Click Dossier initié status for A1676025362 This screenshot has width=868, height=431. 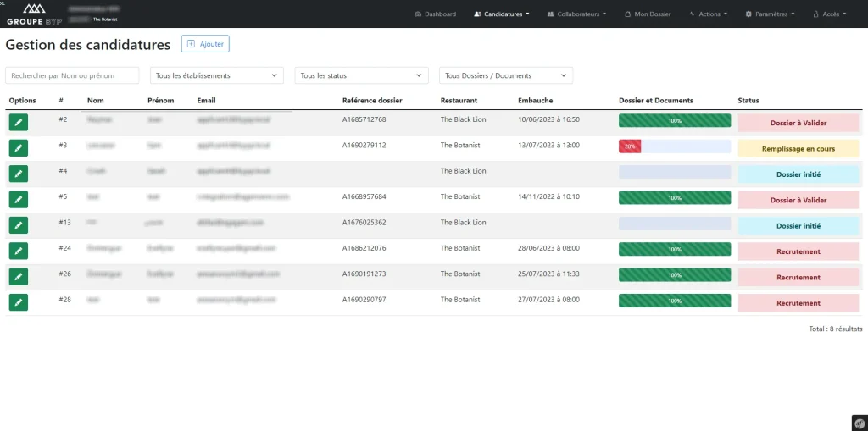(x=798, y=226)
